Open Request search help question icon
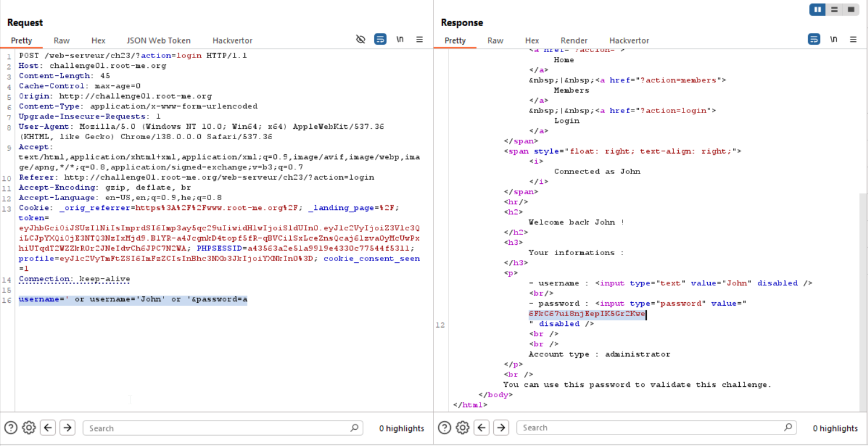This screenshot has height=446, width=868. [x=10, y=428]
